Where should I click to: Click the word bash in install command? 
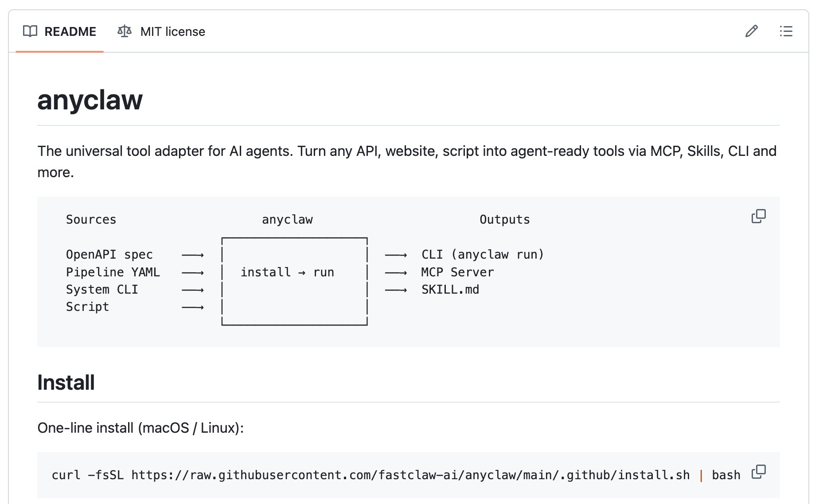click(726, 475)
